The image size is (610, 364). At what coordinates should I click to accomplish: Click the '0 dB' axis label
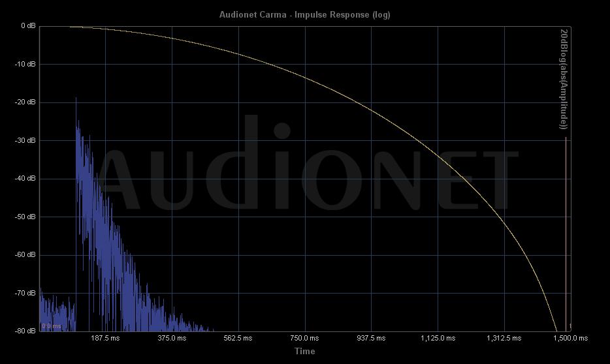(x=28, y=25)
